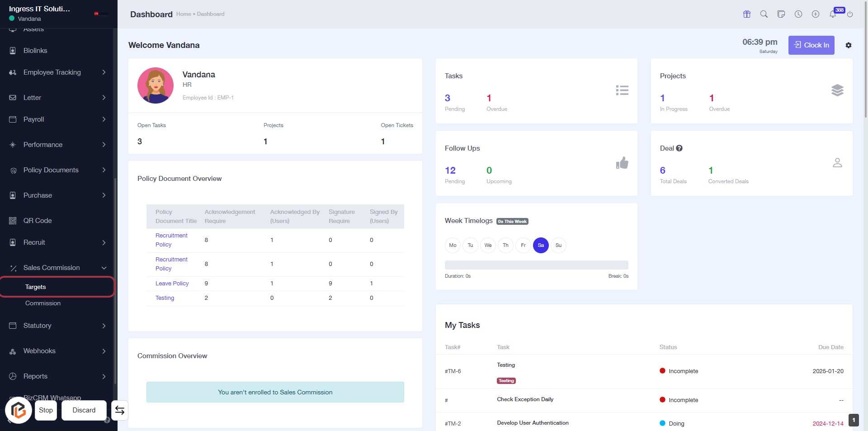Click the plus circle quick-add icon

[816, 14]
